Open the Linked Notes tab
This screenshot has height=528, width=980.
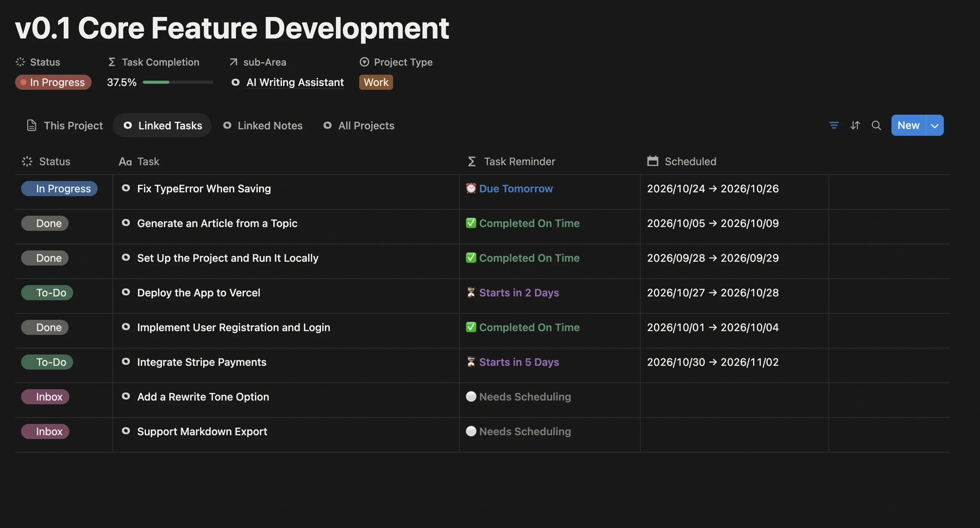point(262,125)
